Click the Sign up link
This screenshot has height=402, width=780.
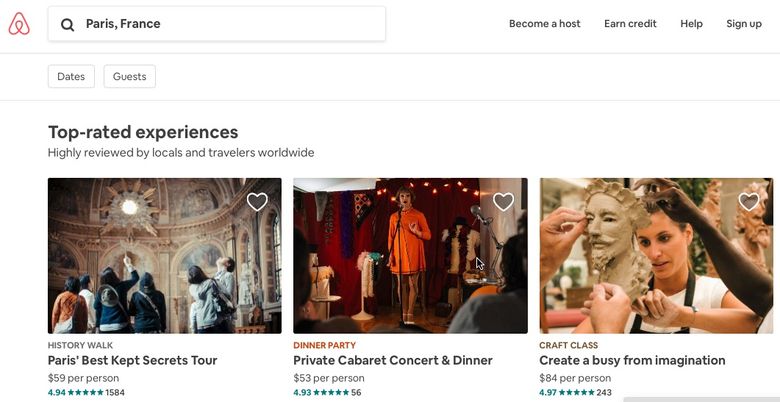pyautogui.click(x=744, y=24)
